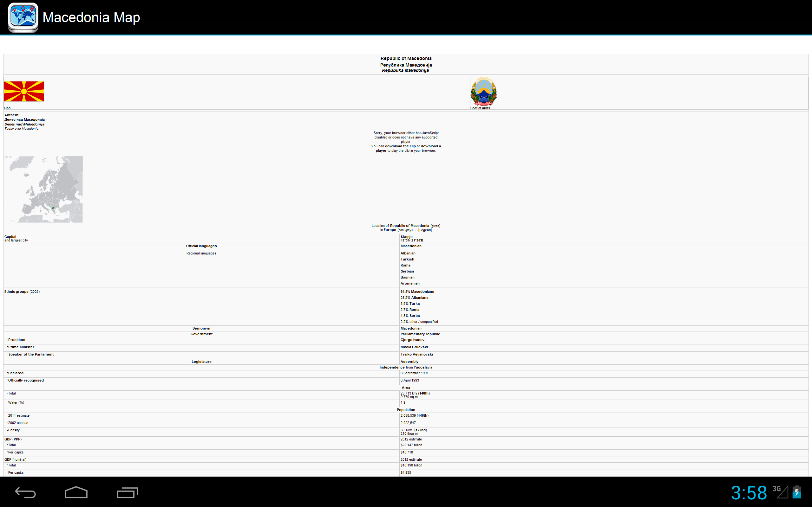The image size is (812, 507).
Task: Click the Parliamentary republic link
Action: pyautogui.click(x=420, y=334)
